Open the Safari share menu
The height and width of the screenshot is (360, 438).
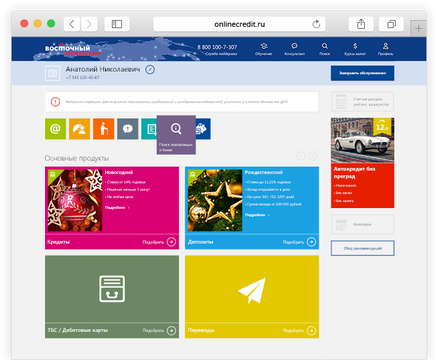361,24
